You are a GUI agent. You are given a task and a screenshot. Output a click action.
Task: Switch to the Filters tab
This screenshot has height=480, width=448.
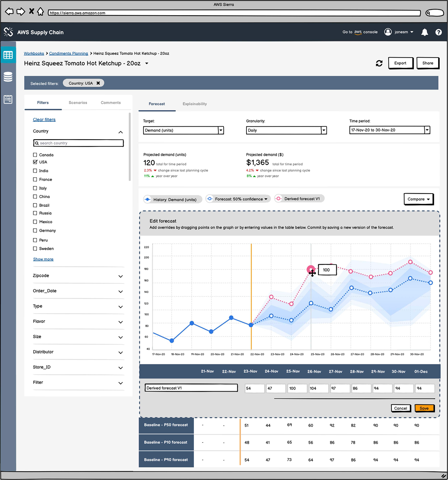coord(43,103)
